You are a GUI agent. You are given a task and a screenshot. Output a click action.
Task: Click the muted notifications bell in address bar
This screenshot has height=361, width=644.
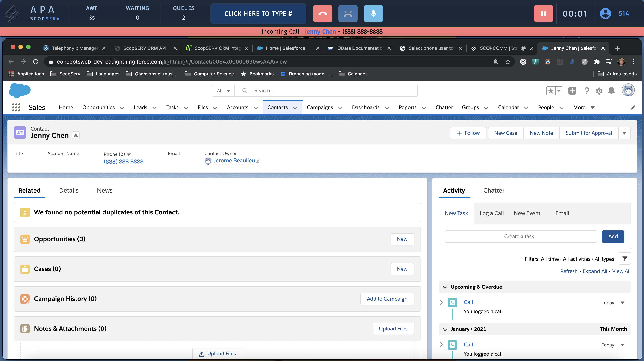pyautogui.click(x=495, y=62)
